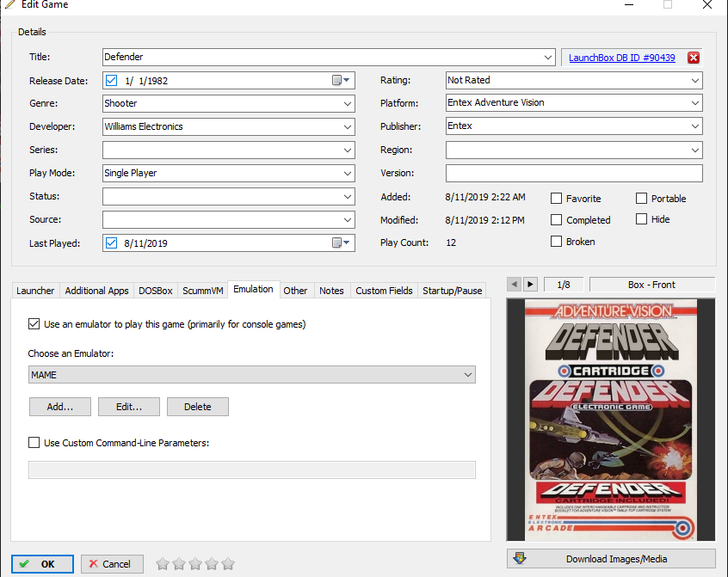The width and height of the screenshot is (728, 577).
Task: Delete the selected emulator
Action: pos(198,407)
